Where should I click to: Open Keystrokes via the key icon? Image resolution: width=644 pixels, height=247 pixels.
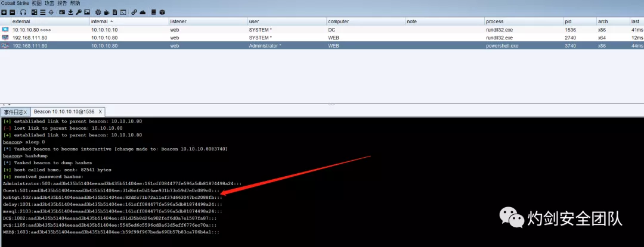click(79, 12)
